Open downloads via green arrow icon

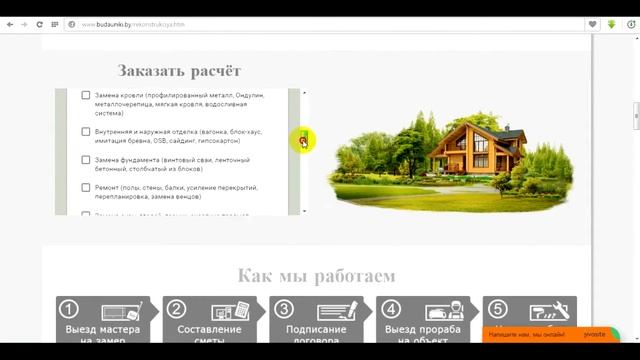tap(611, 24)
